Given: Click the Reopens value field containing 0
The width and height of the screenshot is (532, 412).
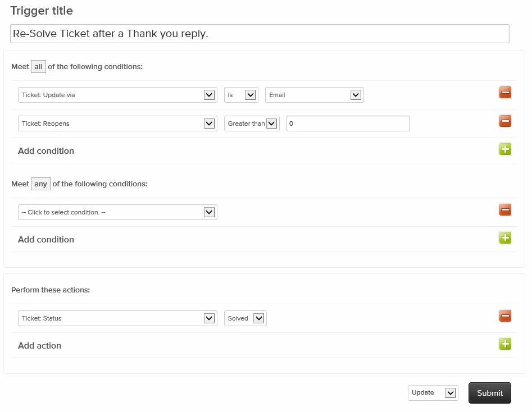Looking at the screenshot, I should pos(348,123).
